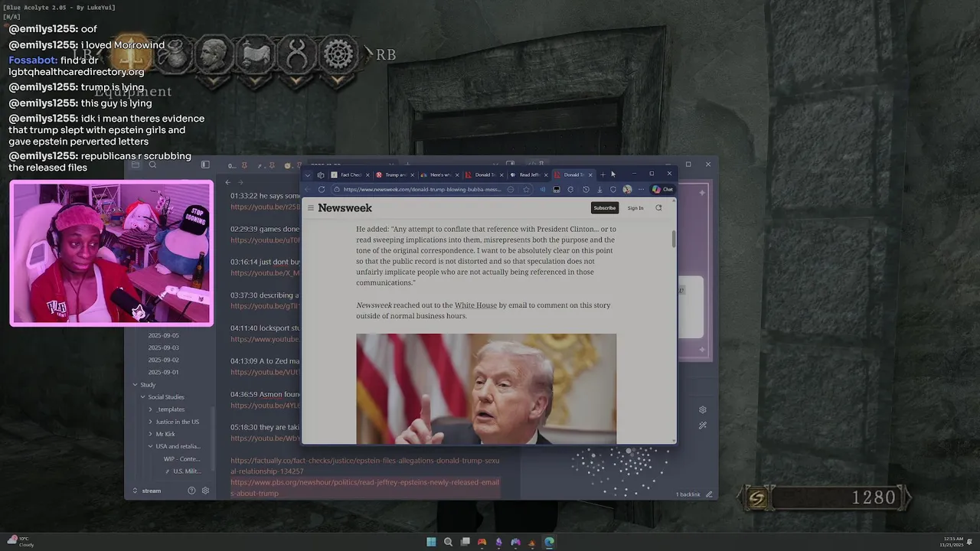The image size is (980, 551).
Task: Open Obsidian file explorer folder icon
Action: (x=136, y=165)
